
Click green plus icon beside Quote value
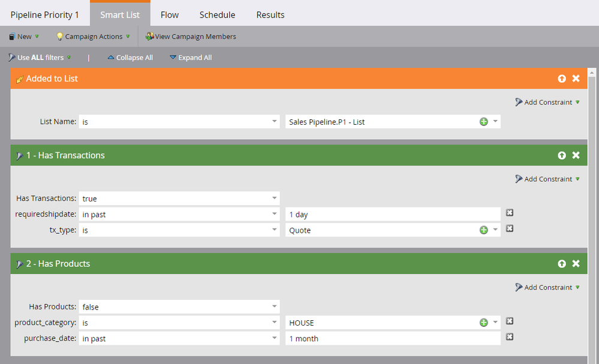(x=483, y=230)
